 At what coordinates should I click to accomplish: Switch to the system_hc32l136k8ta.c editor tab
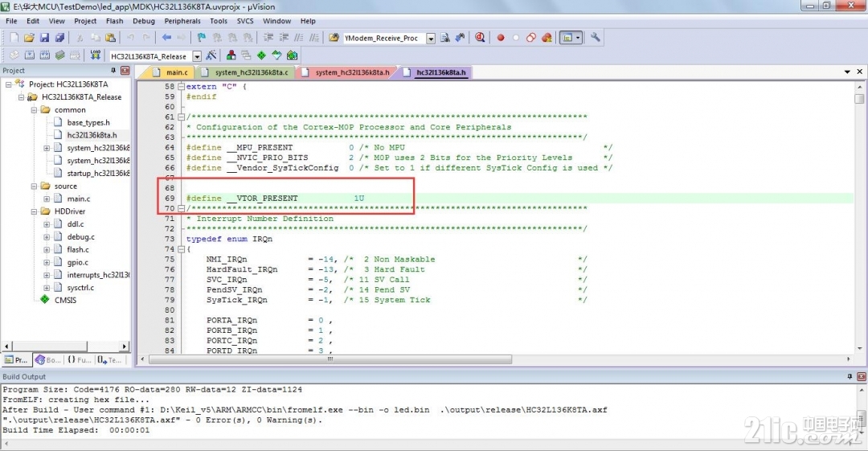coord(246,72)
